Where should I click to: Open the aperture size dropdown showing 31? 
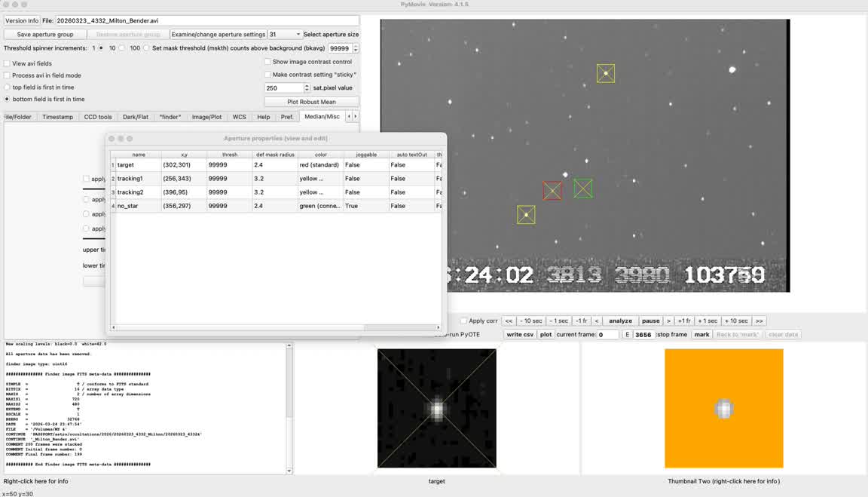pyautogui.click(x=285, y=35)
